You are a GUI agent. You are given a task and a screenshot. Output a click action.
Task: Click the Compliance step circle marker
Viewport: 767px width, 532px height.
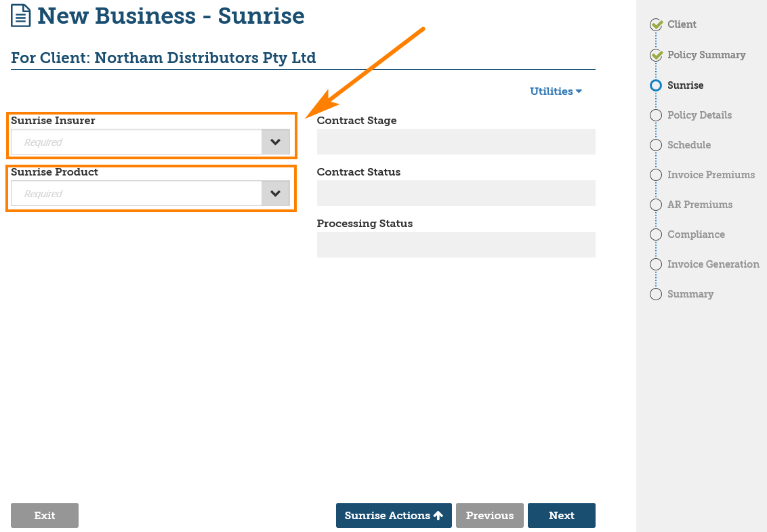pyautogui.click(x=655, y=234)
